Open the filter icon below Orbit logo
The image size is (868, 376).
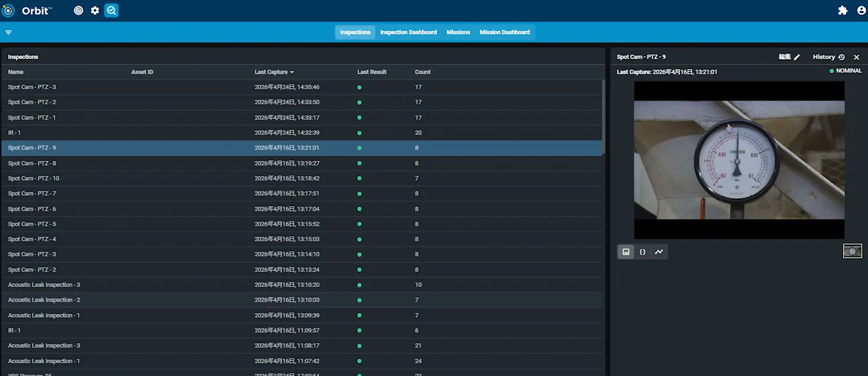click(8, 32)
